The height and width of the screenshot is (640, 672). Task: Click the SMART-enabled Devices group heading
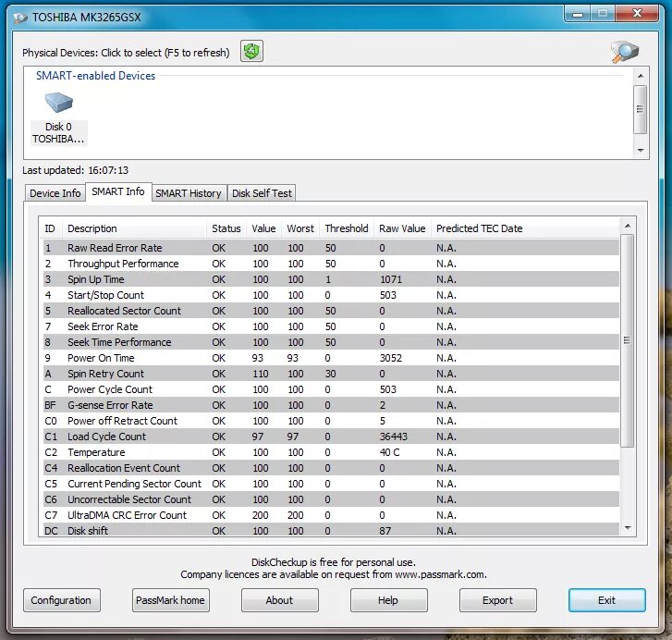[x=95, y=76]
